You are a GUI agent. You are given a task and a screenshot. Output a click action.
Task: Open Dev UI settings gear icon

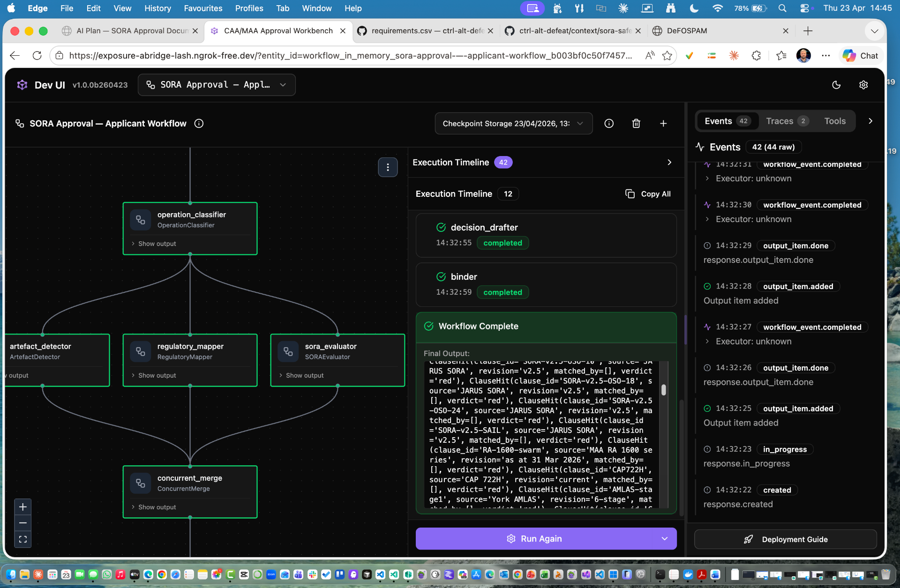(x=863, y=85)
